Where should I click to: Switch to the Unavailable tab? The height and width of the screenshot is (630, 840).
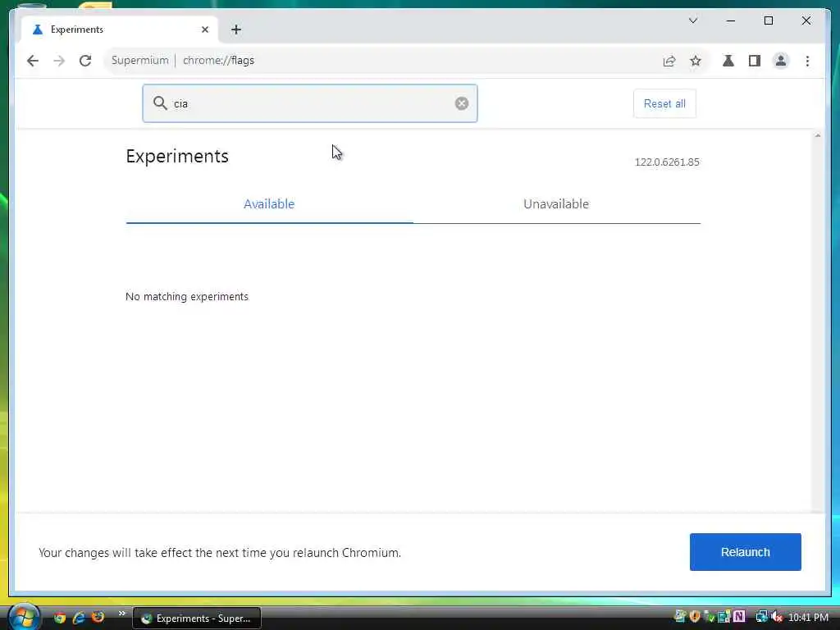click(556, 204)
